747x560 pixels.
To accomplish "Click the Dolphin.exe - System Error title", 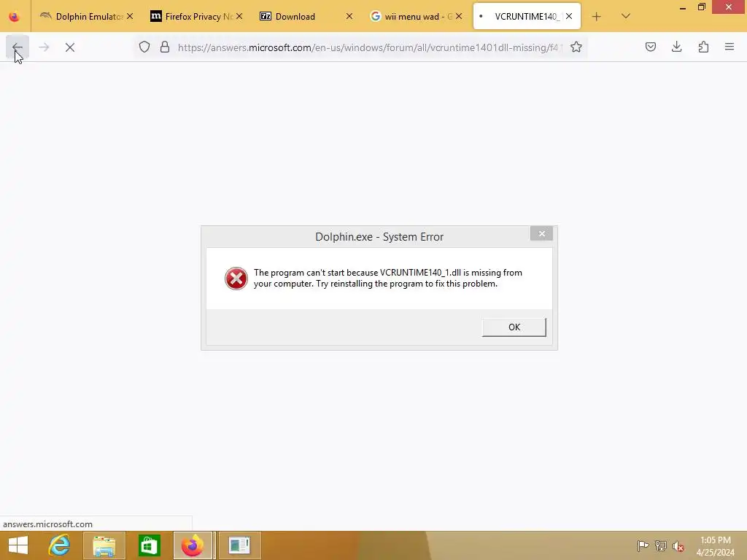I will (x=379, y=237).
